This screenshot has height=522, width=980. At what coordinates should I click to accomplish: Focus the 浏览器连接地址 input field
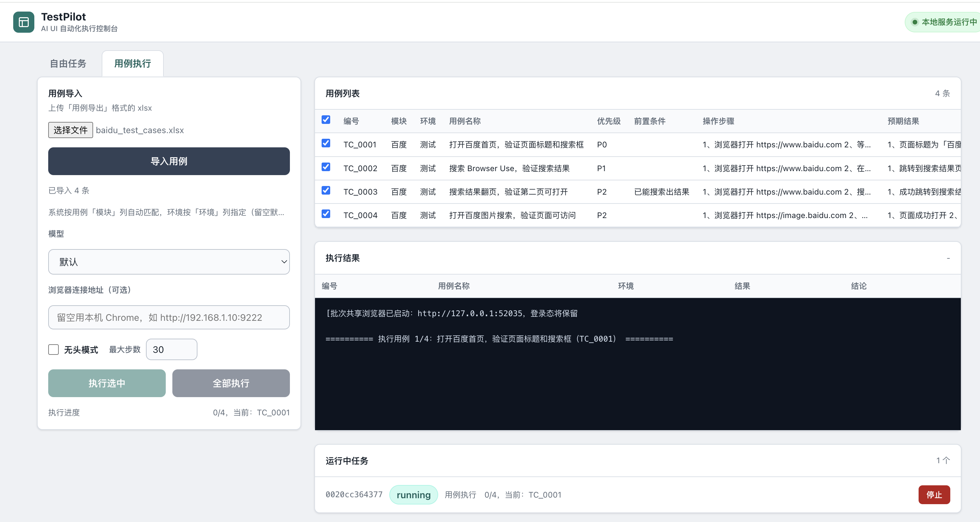tap(169, 317)
